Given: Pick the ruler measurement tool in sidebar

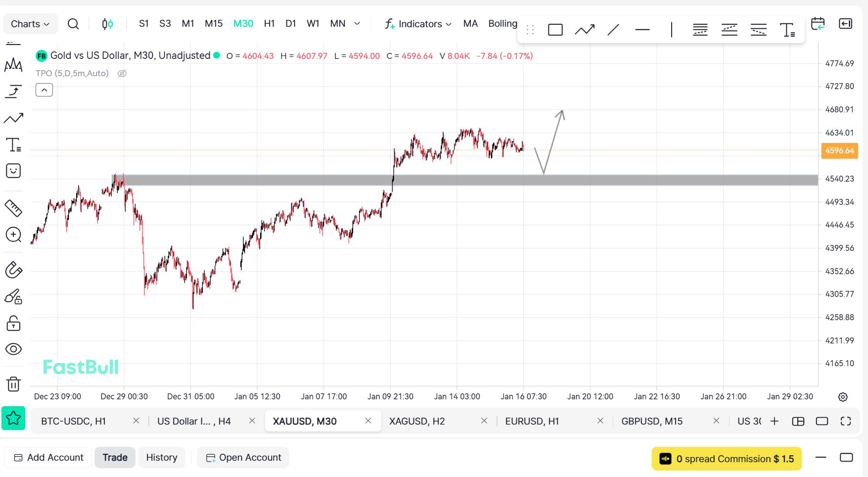Looking at the screenshot, I should (x=13, y=208).
